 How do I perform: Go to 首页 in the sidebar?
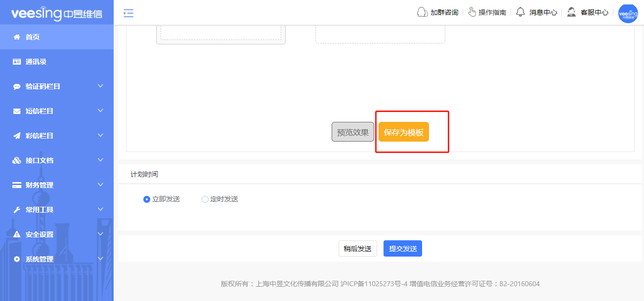tap(33, 37)
